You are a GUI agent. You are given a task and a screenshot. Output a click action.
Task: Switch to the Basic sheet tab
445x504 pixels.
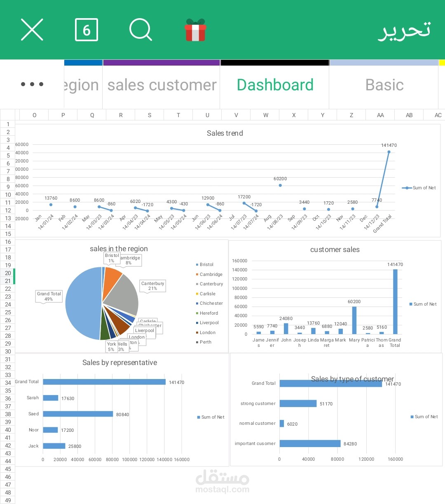pos(384,85)
